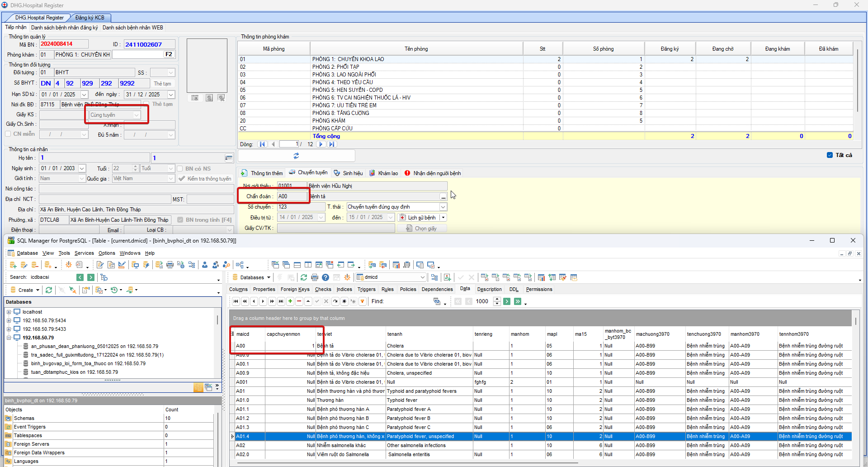Screen dimensions: 868x467
Task: Jump to last row in room list
Action: pos(332,144)
